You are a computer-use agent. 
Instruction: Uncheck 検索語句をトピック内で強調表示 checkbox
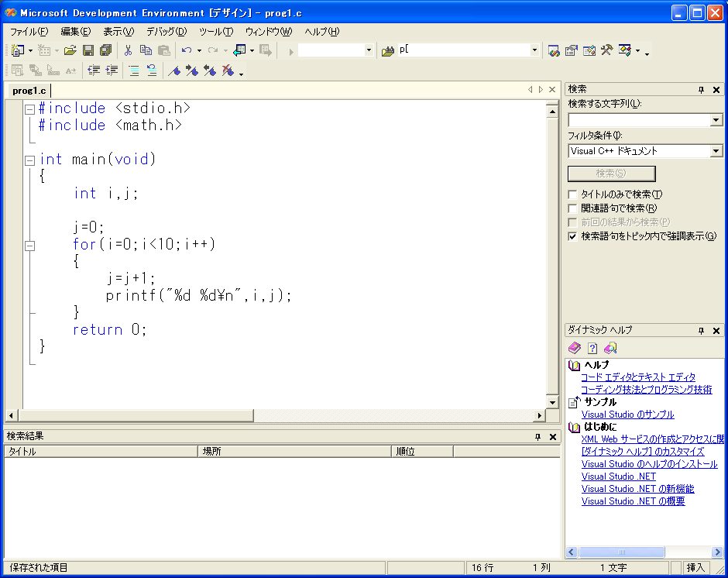(573, 236)
